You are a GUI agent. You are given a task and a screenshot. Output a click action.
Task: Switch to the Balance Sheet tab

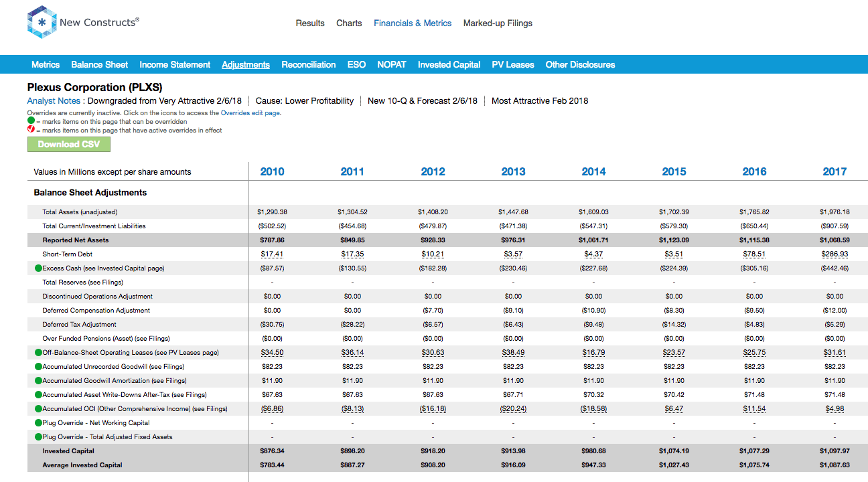point(100,65)
